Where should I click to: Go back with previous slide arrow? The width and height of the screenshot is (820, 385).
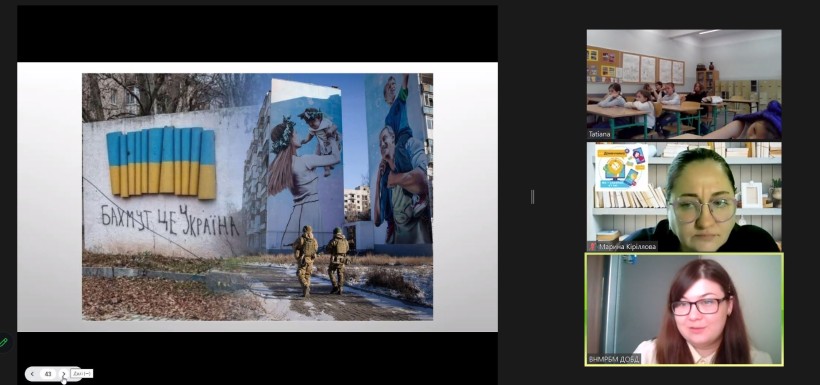point(32,374)
